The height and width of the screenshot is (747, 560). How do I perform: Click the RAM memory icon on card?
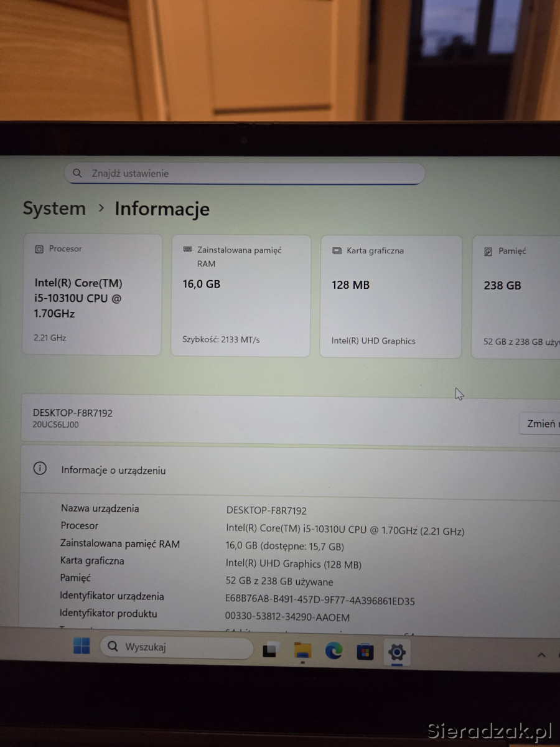pyautogui.click(x=187, y=250)
